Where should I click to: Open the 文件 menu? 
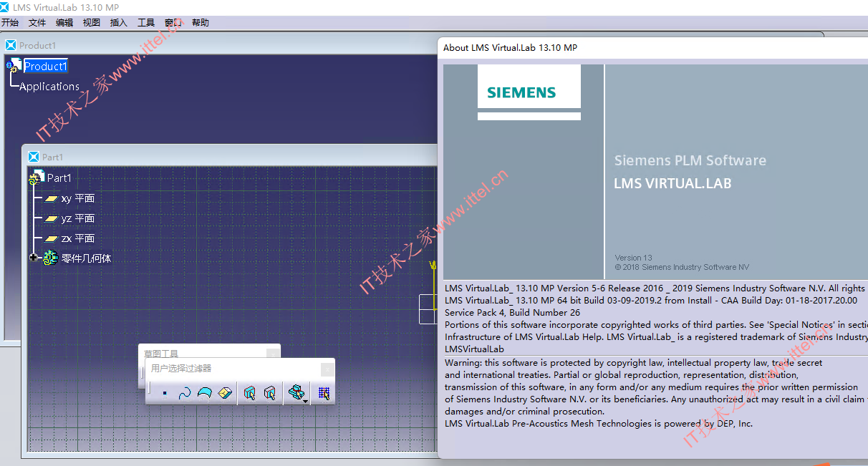point(37,23)
